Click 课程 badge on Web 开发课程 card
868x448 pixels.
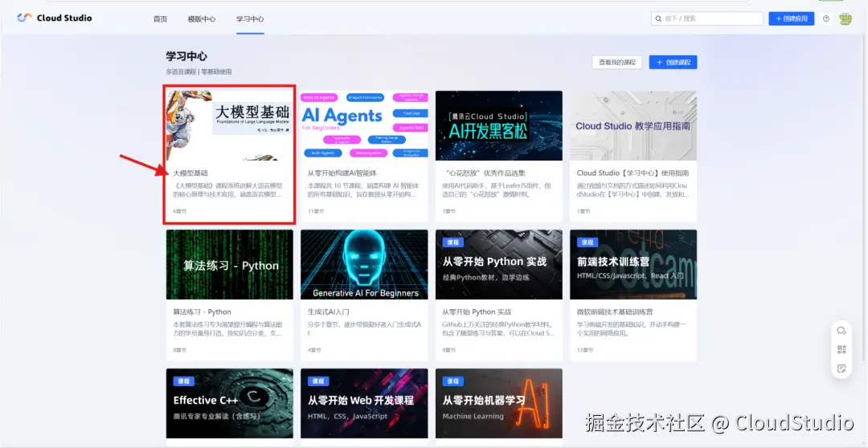(317, 381)
